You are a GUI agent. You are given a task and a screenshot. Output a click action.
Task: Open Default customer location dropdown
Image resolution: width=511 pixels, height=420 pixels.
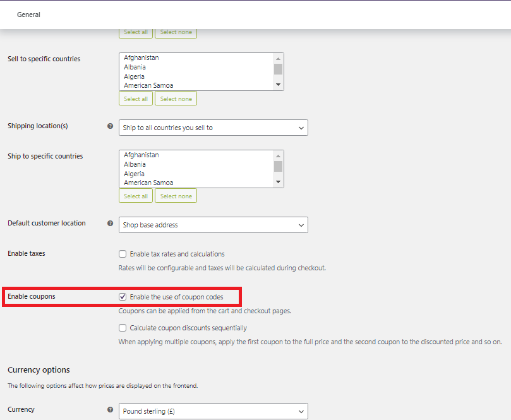click(213, 225)
